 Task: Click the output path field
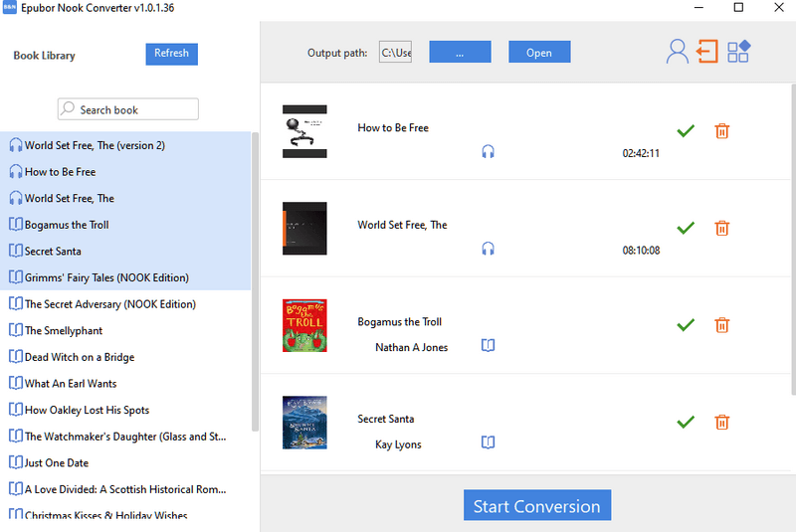click(x=395, y=52)
